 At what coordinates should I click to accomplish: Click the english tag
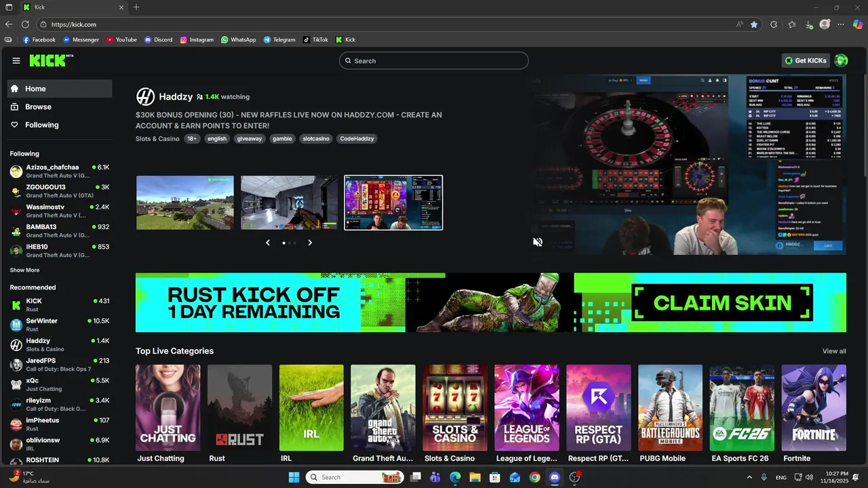217,139
